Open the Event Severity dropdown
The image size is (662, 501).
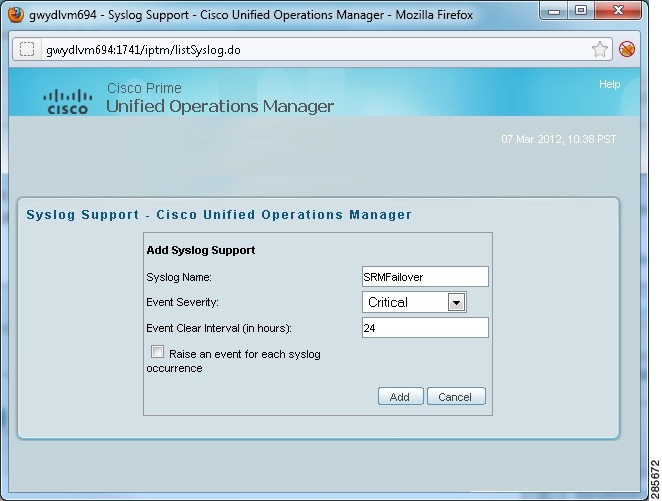[x=414, y=302]
